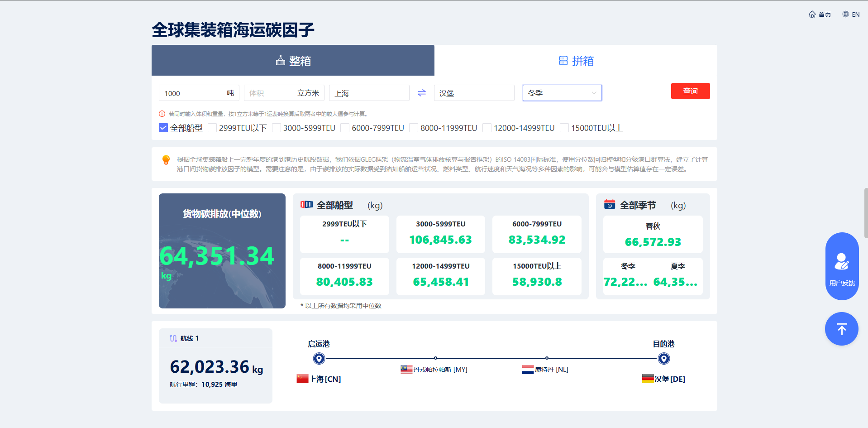Screen dimensions: 868x428
Task: Click the 汉堡 [DE] port label
Action: pyautogui.click(x=670, y=379)
